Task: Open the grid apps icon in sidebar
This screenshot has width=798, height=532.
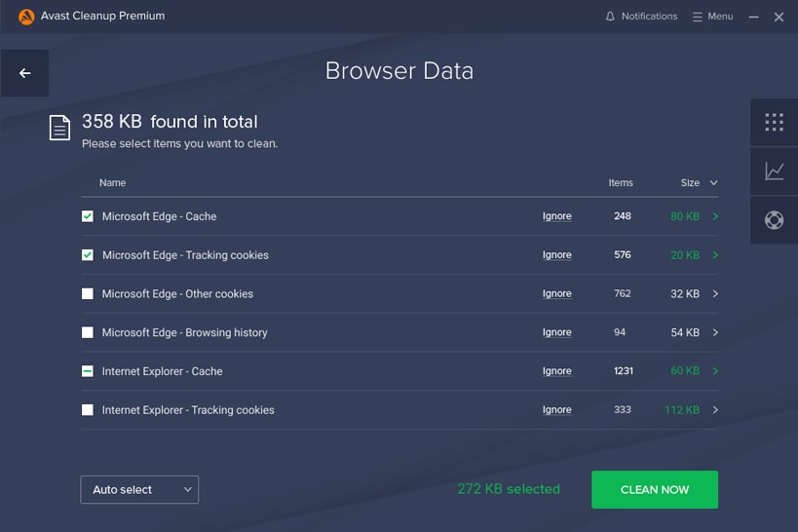Action: coord(774,122)
